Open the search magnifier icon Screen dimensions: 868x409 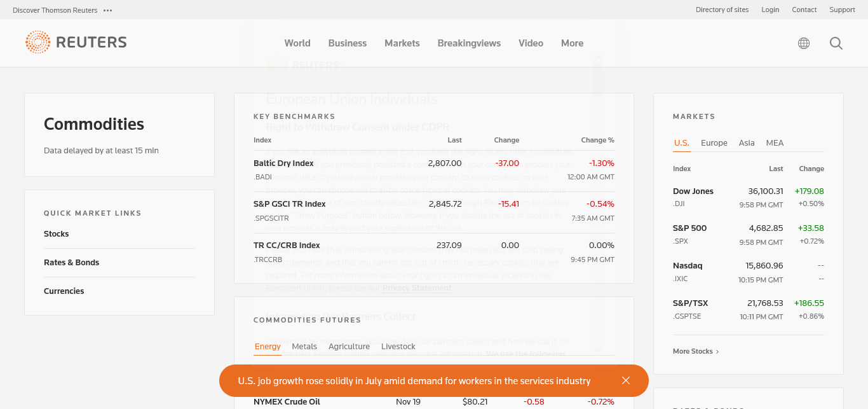(836, 43)
